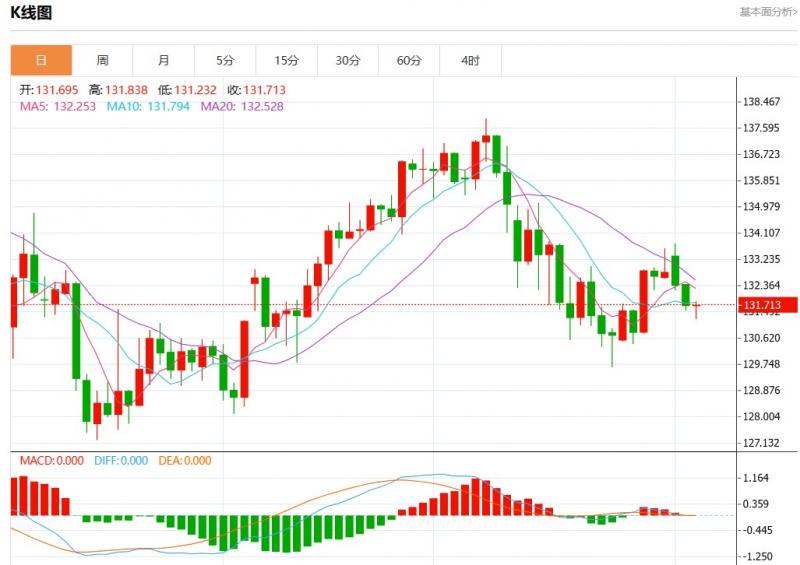The height and width of the screenshot is (565, 800).
Task: Select the 60分 interval tab
Action: tap(409, 60)
